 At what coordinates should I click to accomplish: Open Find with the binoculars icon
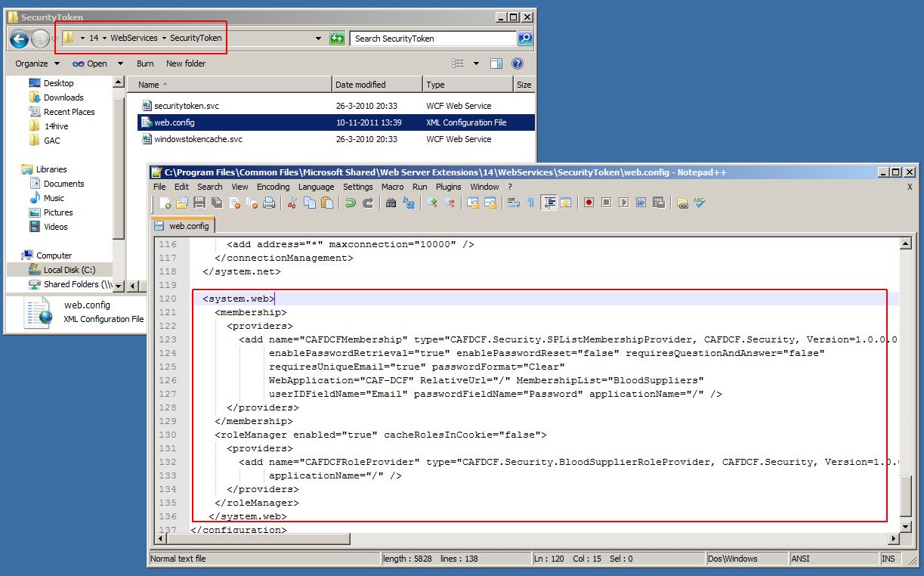[x=391, y=203]
